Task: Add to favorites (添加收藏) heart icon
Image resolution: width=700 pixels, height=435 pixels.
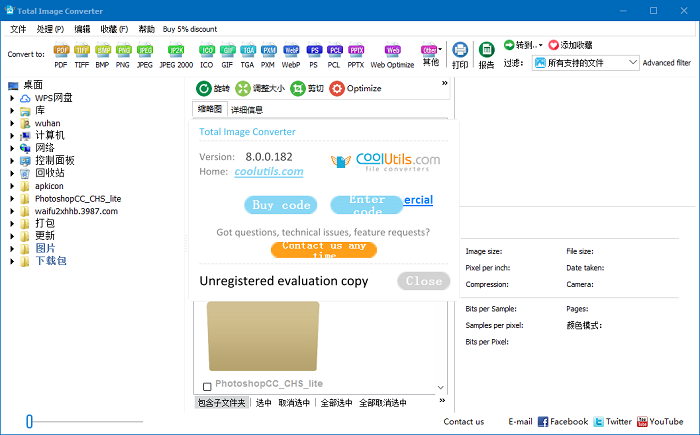Action: pos(554,45)
